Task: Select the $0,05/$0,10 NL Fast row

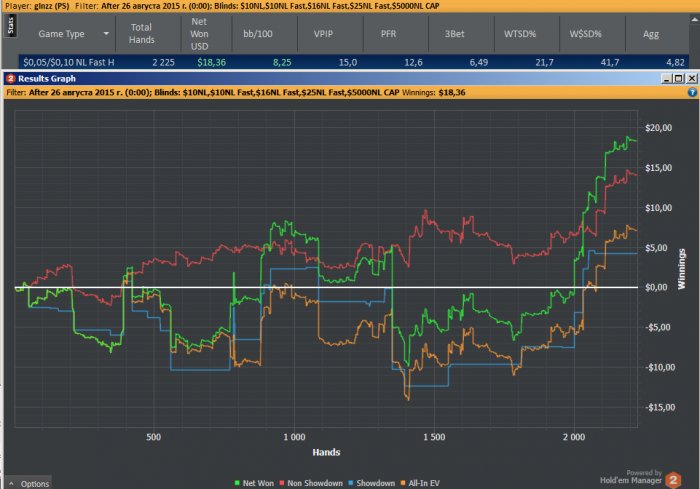Action: pos(70,61)
